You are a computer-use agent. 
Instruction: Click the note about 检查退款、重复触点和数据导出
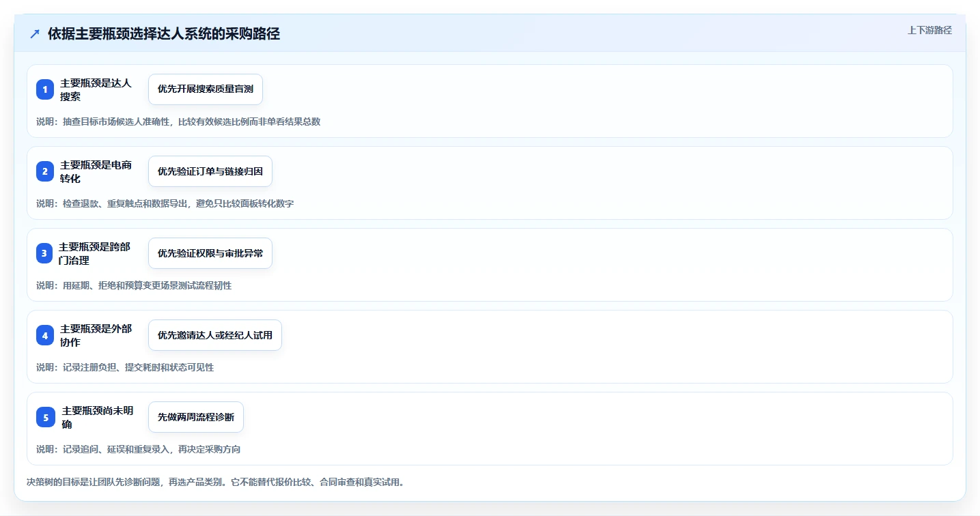pos(165,203)
